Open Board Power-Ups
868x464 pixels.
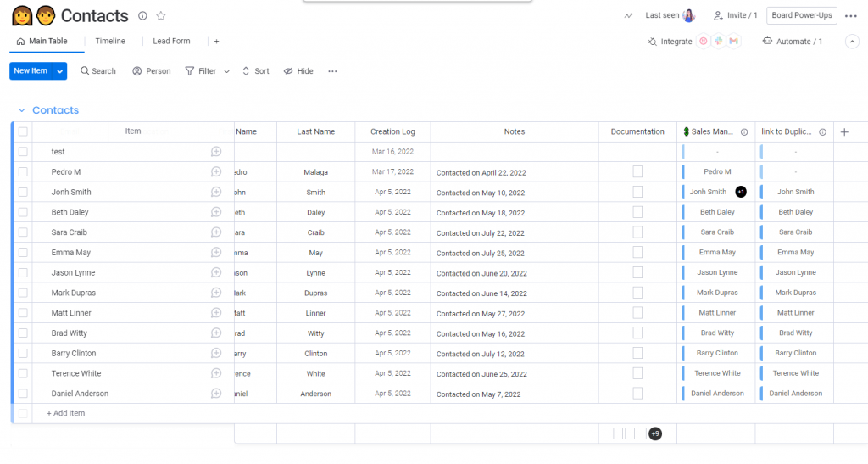click(x=802, y=15)
